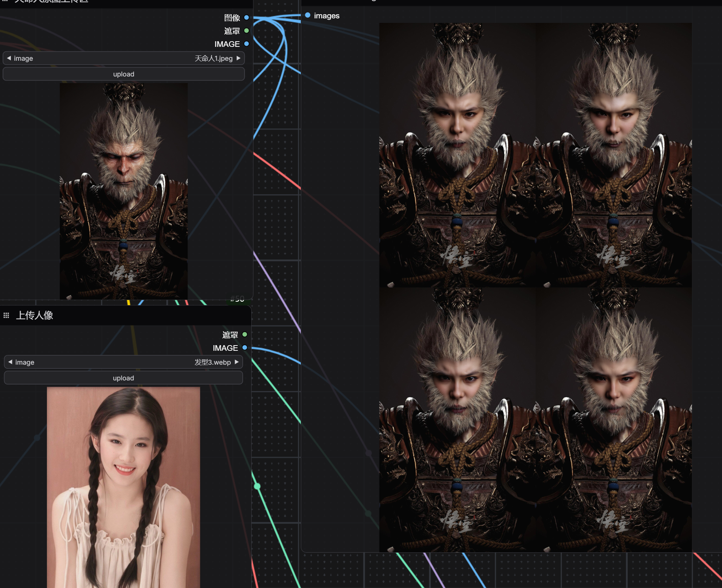This screenshot has width=722, height=588.
Task: Select next image after 天命人1.jpeg
Action: pos(238,58)
